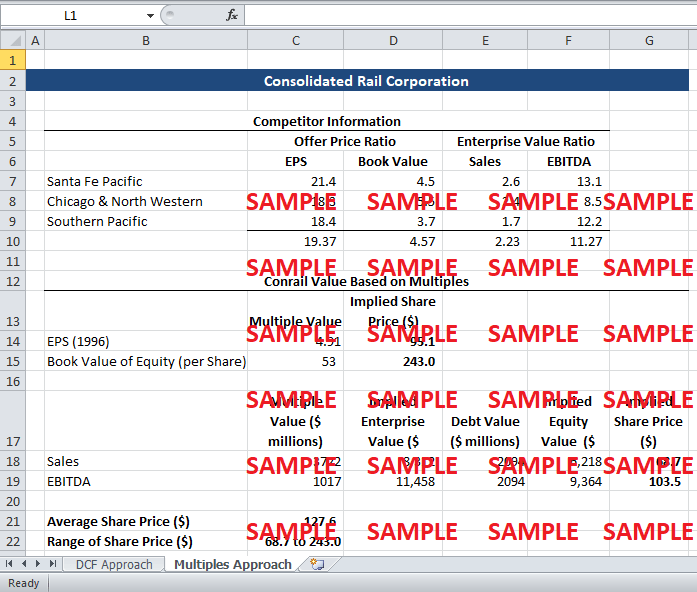Select row 17 header
Screen dimensions: 697x592
tap(13, 421)
